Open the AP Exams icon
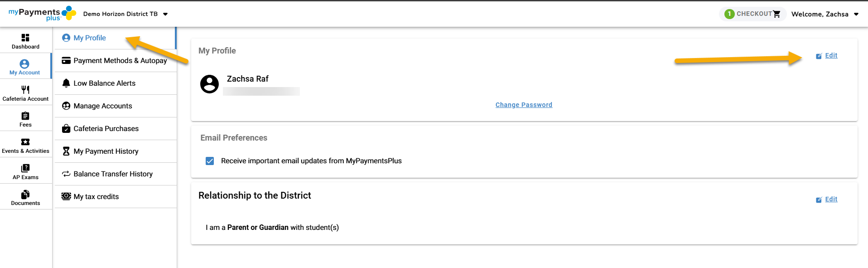The height and width of the screenshot is (268, 868). pyautogui.click(x=25, y=168)
